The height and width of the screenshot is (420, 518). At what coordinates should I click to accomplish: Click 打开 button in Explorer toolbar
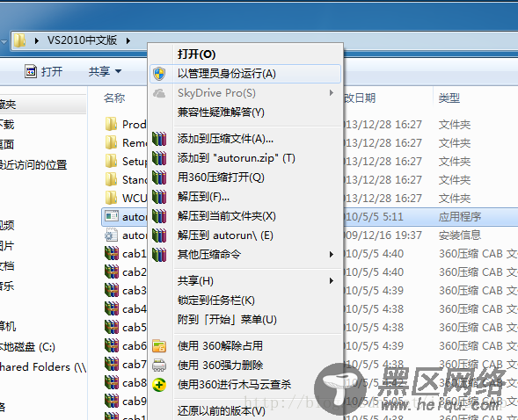[44, 71]
